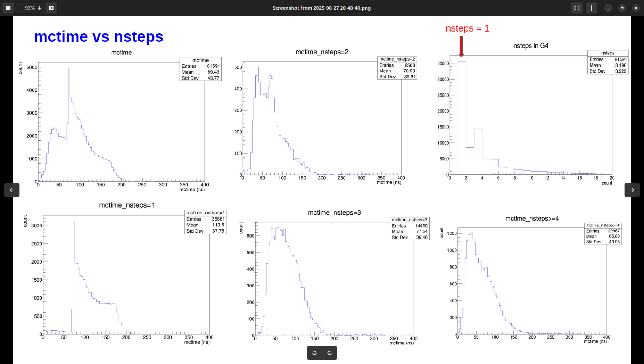Click Entries 35661 in nsteps=1 stats box
The image size is (644, 364).
pos(205,219)
